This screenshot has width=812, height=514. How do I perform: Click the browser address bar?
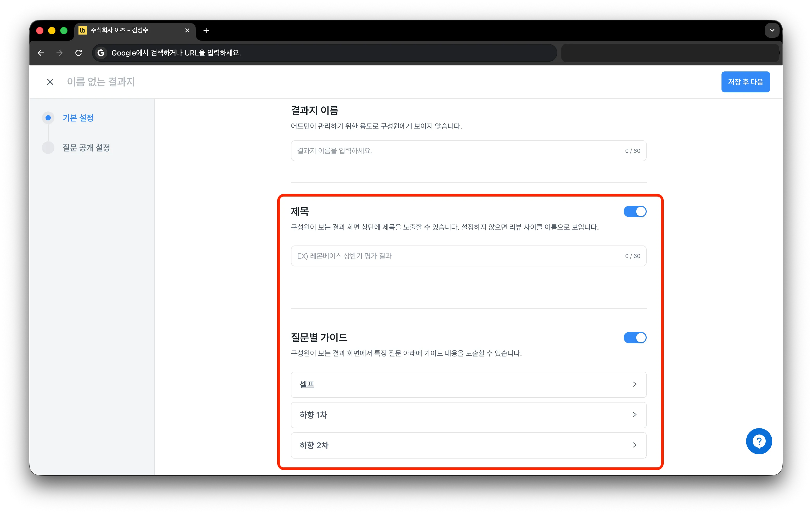[x=324, y=53]
